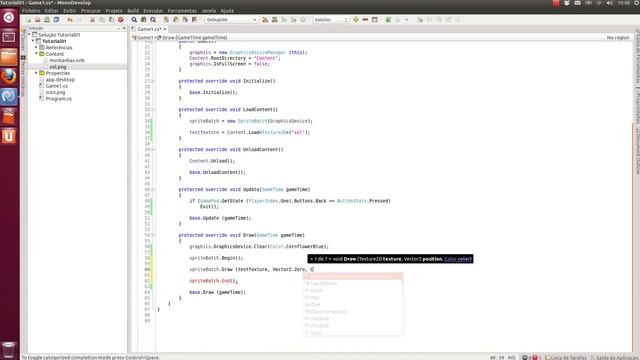The width and height of the screenshot is (640, 360).
Task: Click the red Delete toolbar icon
Action: pos(121,20)
